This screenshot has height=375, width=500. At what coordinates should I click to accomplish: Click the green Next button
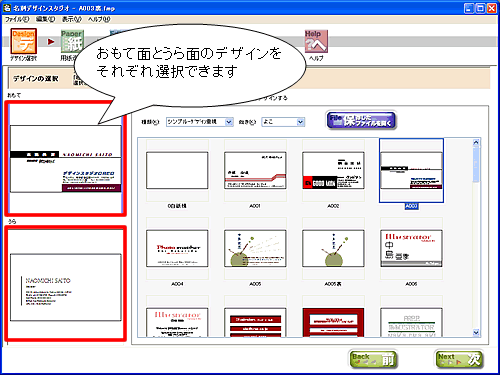459,360
